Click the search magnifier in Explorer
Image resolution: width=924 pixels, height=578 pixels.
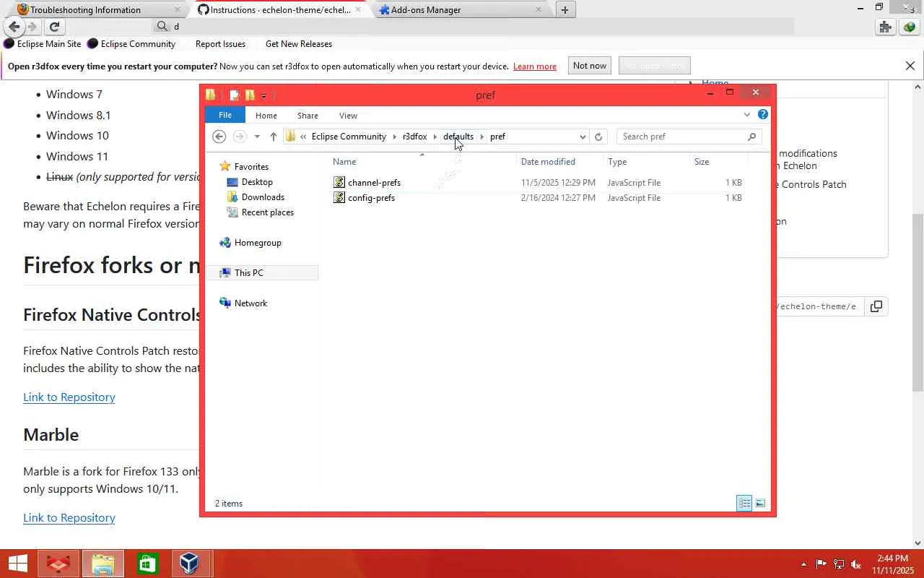751,137
